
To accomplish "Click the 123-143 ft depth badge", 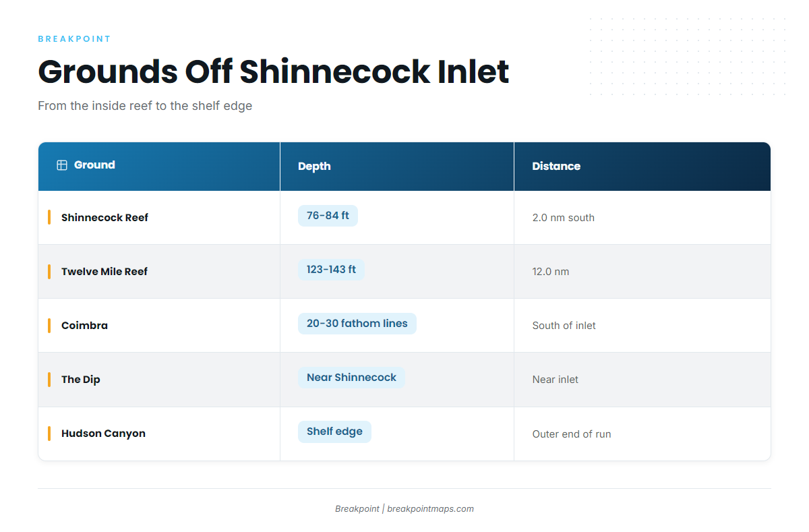I will pyautogui.click(x=331, y=270).
